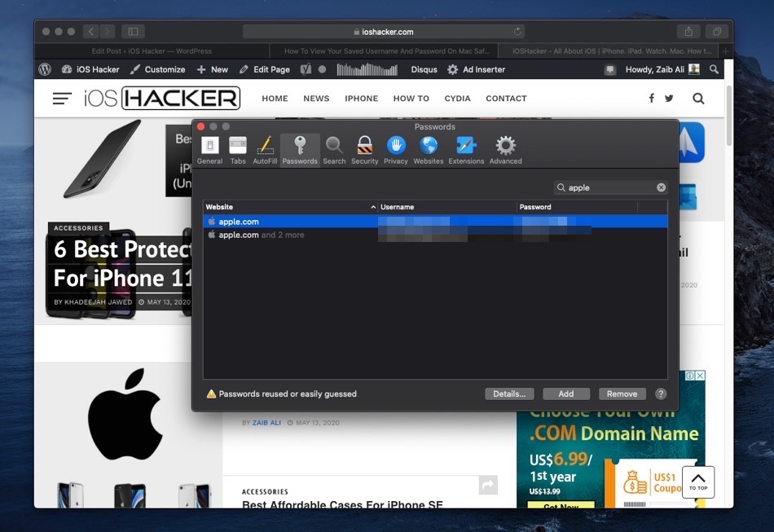This screenshot has height=532, width=774.
Task: Click the iOS Hacker dashboard link
Action: (x=90, y=69)
